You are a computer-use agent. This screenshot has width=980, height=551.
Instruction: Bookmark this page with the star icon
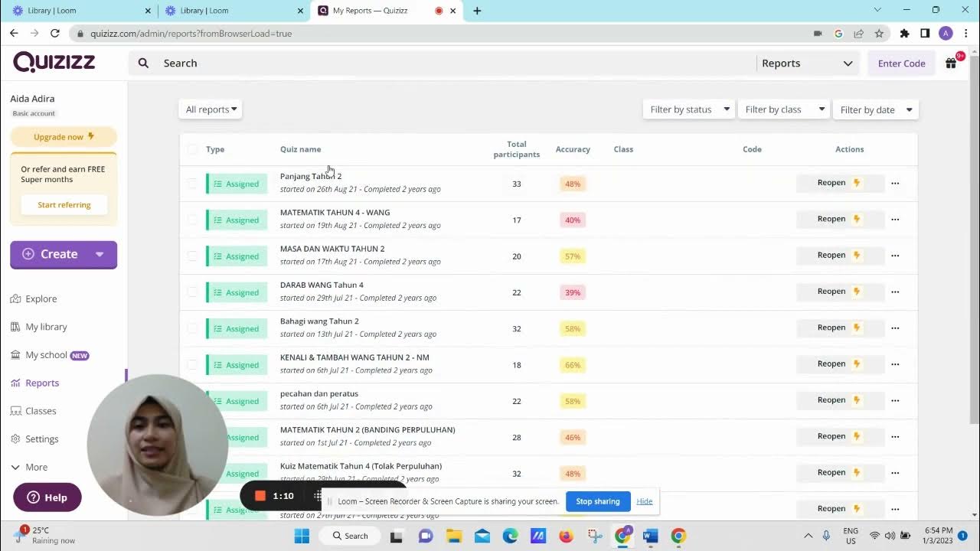point(879,34)
